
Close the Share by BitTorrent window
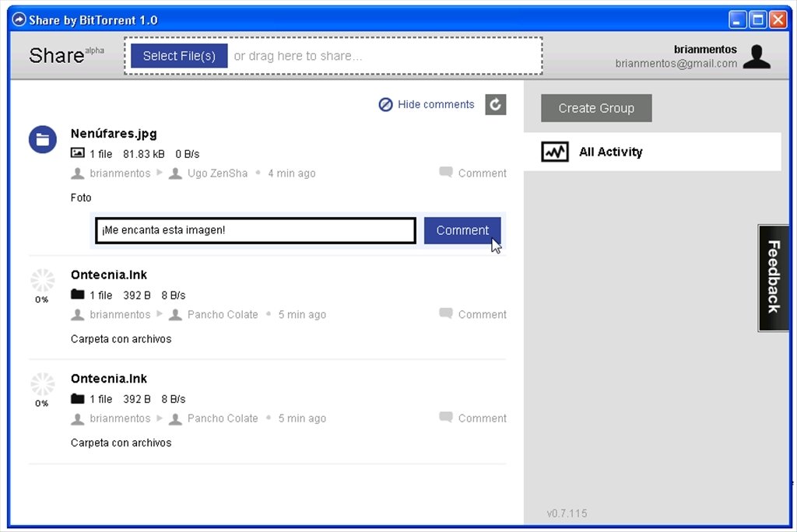click(778, 20)
